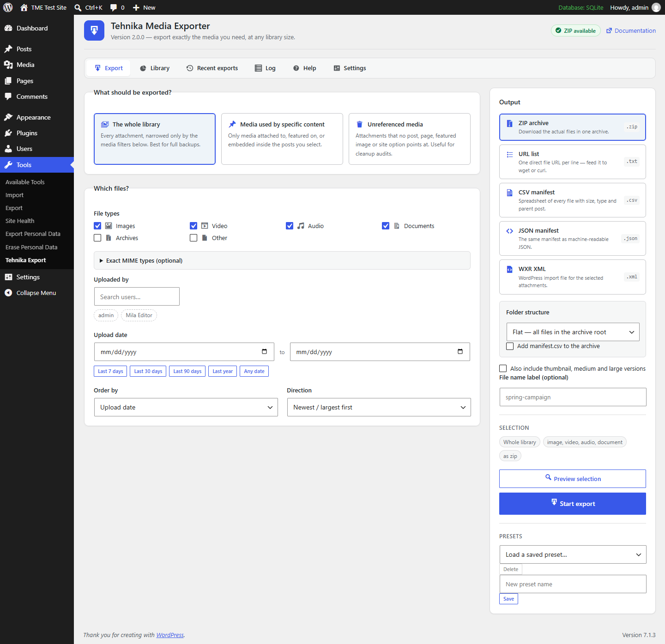
Task: Select the ZIP archive output icon
Action: tap(509, 123)
